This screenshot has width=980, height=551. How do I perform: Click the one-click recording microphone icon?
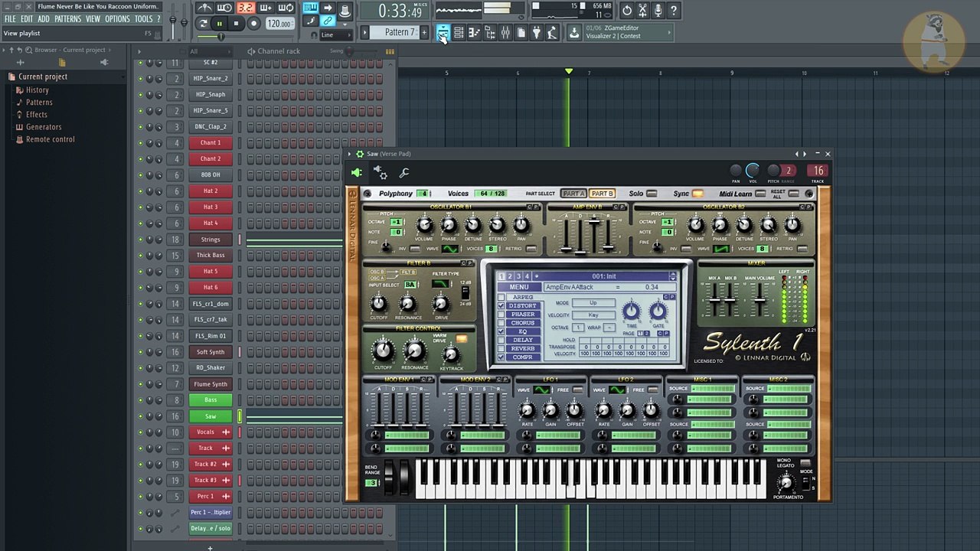coord(658,11)
